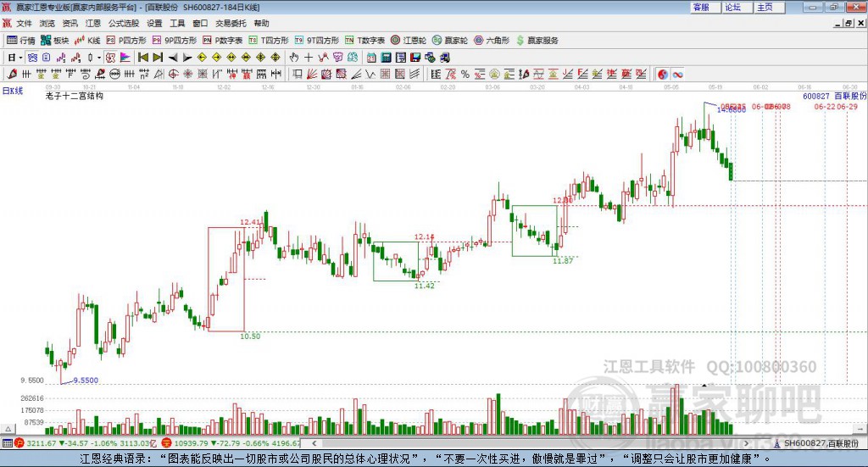This screenshot has height=467, width=868.
Task: Select the crosshair cursor tool
Action: (x=309, y=58)
